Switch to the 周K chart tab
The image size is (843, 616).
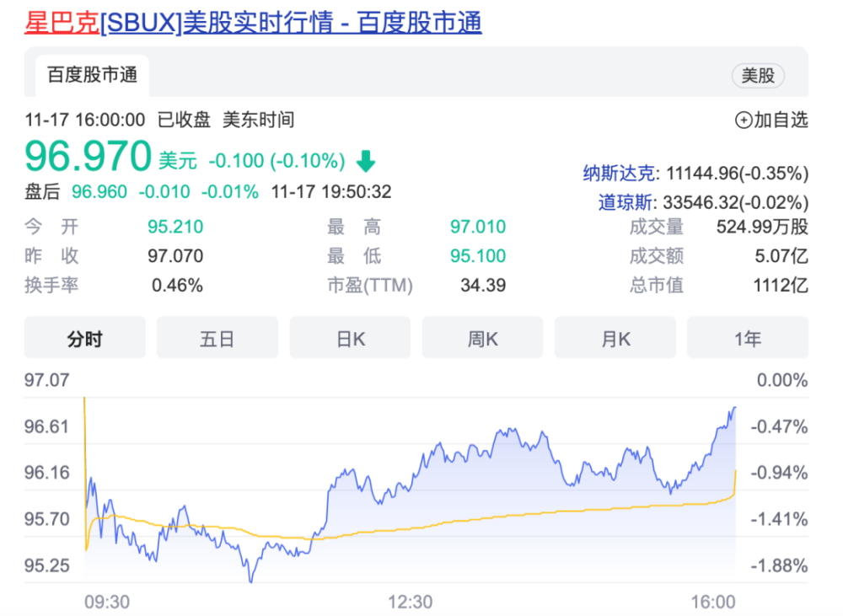point(482,339)
